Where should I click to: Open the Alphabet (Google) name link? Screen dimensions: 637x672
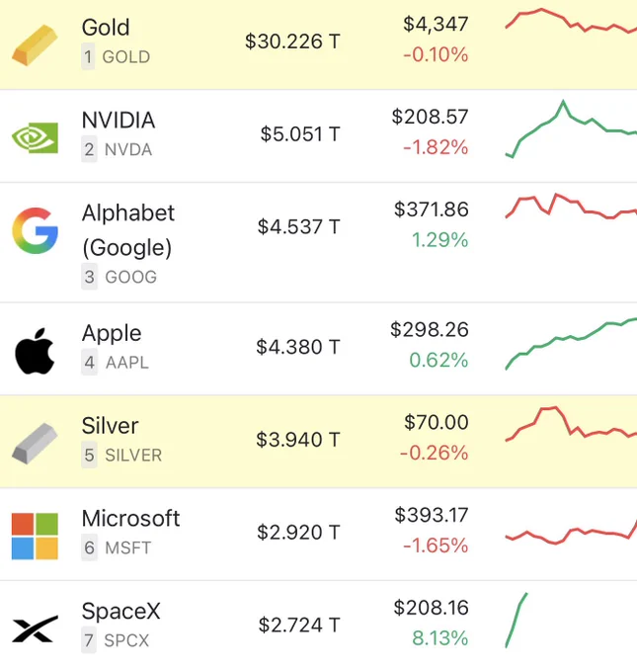pyautogui.click(x=128, y=230)
